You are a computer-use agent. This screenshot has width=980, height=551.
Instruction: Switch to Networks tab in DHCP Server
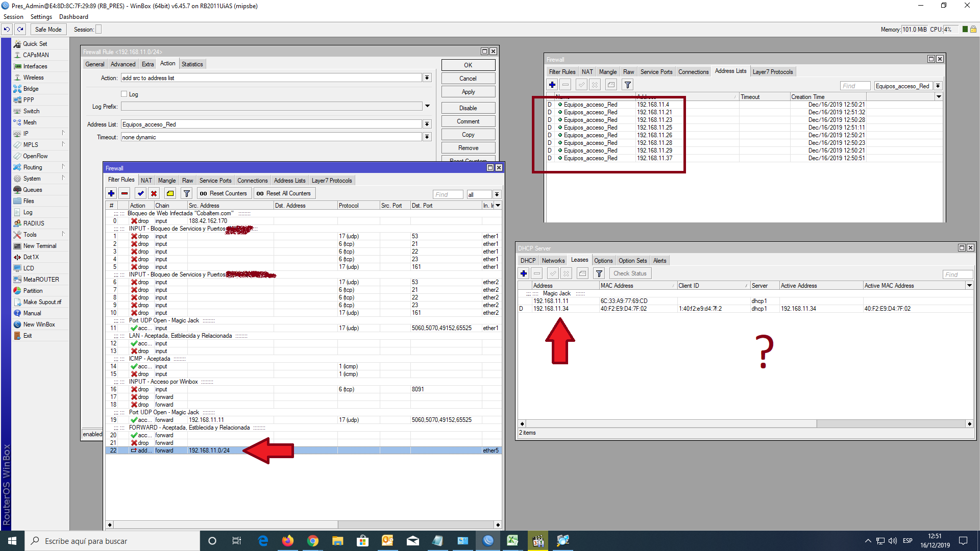(553, 261)
